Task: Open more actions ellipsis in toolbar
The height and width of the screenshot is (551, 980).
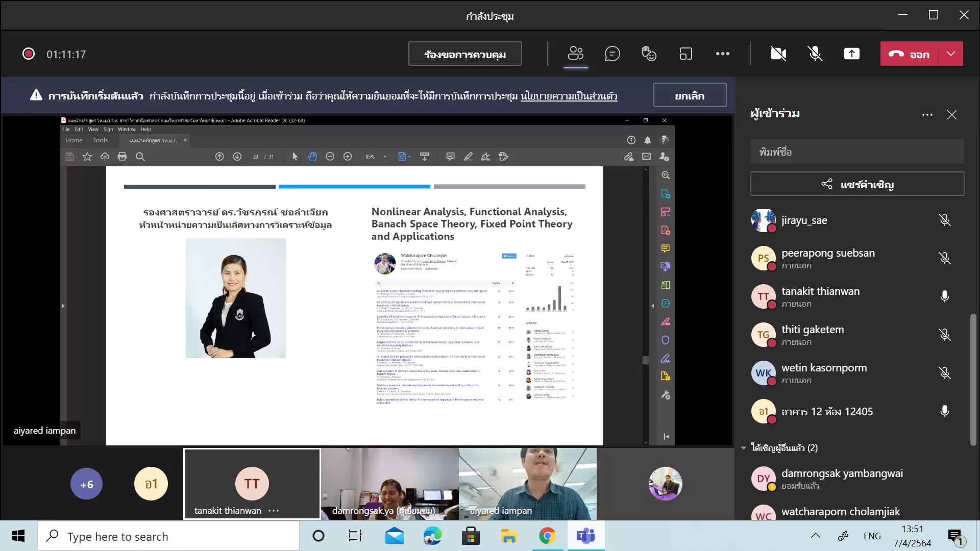Action: click(x=722, y=54)
